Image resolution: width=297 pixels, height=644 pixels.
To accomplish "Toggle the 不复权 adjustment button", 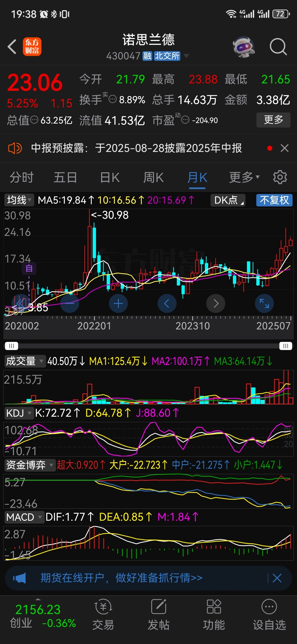I will (x=274, y=200).
